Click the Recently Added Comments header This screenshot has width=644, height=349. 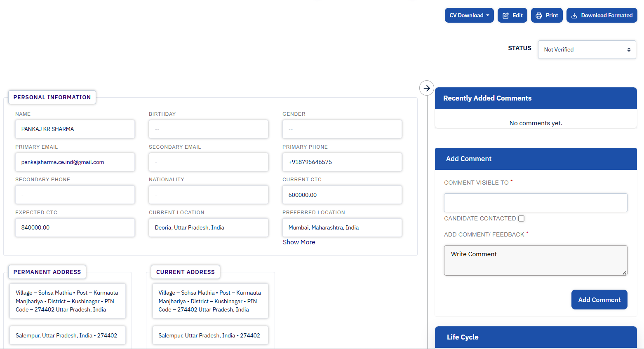click(x=536, y=98)
